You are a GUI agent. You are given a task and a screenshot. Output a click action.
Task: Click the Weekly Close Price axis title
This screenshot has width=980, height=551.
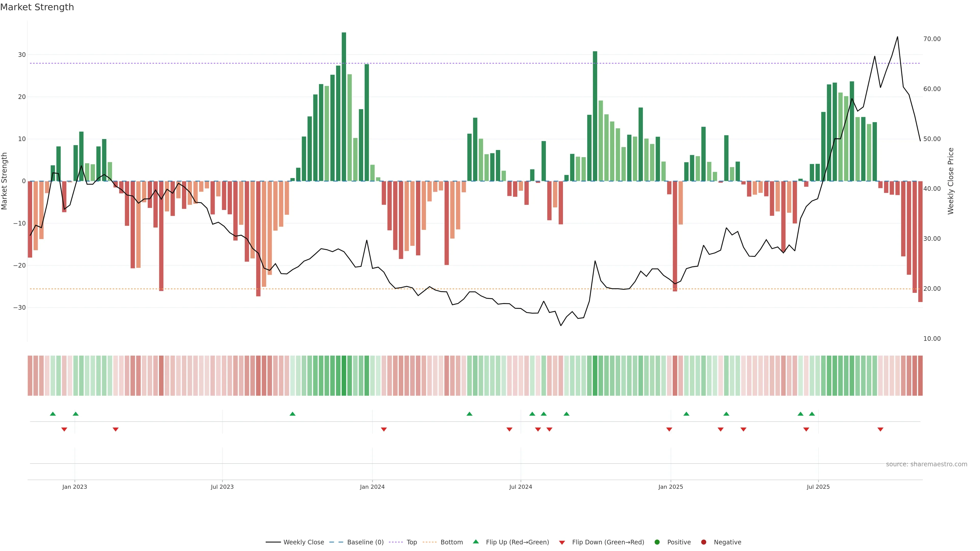(x=951, y=181)
